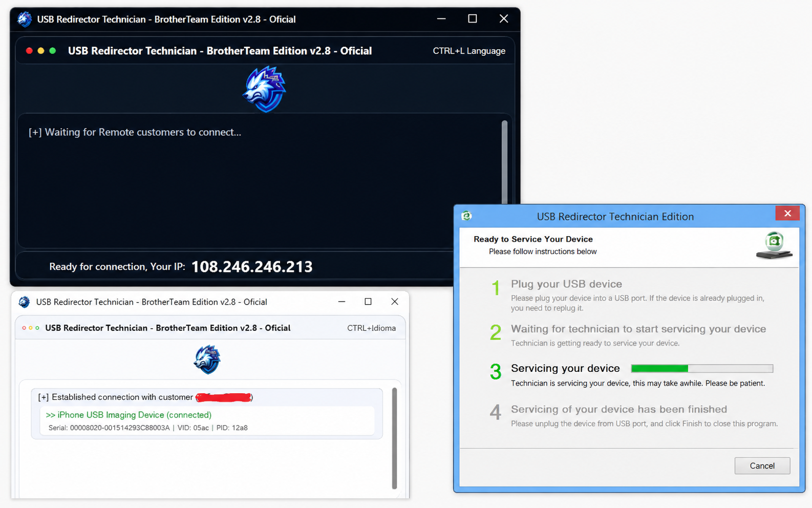The height and width of the screenshot is (508, 812).
Task: Click the scrollbar in the dark window log
Action: pyautogui.click(x=504, y=163)
